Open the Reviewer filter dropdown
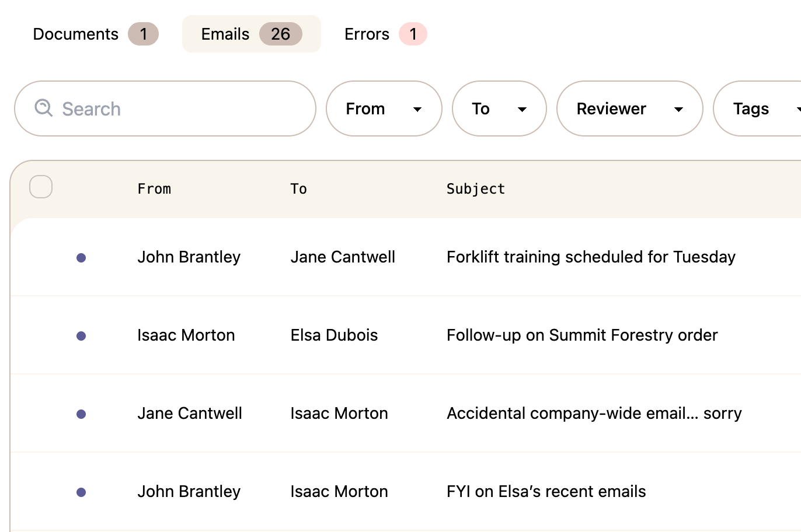This screenshot has height=532, width=801. pyautogui.click(x=629, y=108)
